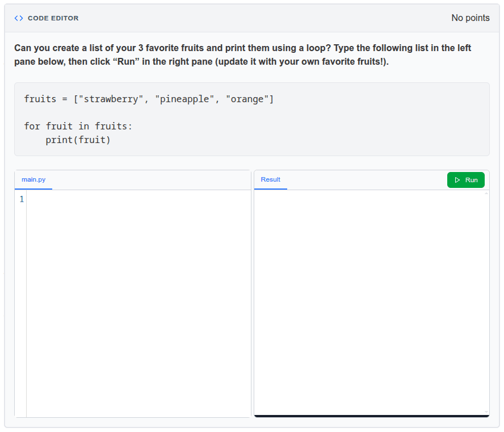The image size is (504, 432).
Task: Click the 'No points' label
Action: pos(471,18)
